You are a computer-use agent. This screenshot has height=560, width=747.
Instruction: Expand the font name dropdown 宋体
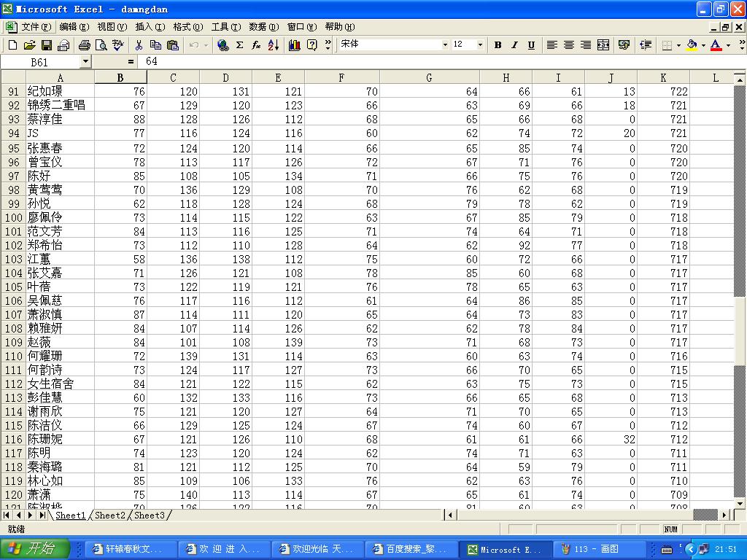pyautogui.click(x=445, y=45)
